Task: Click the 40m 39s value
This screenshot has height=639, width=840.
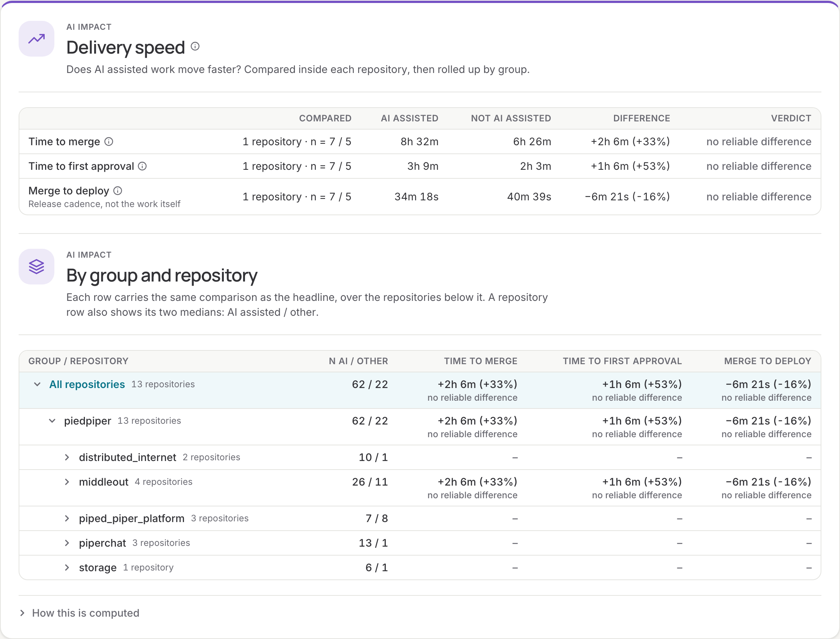Action: 529,197
